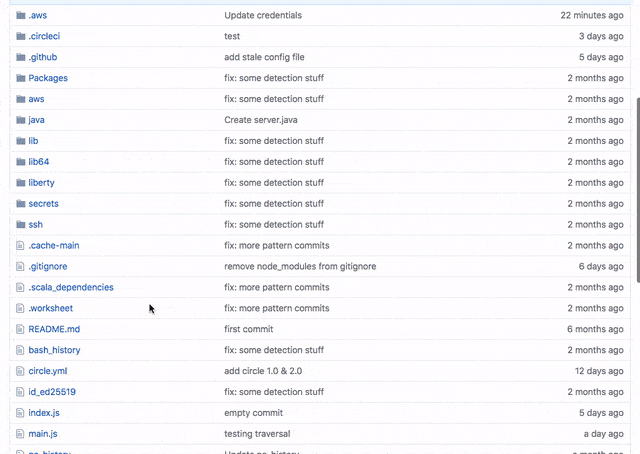Image resolution: width=640 pixels, height=454 pixels.
Task: Click the folder icon beside secrets
Action: [x=21, y=203]
